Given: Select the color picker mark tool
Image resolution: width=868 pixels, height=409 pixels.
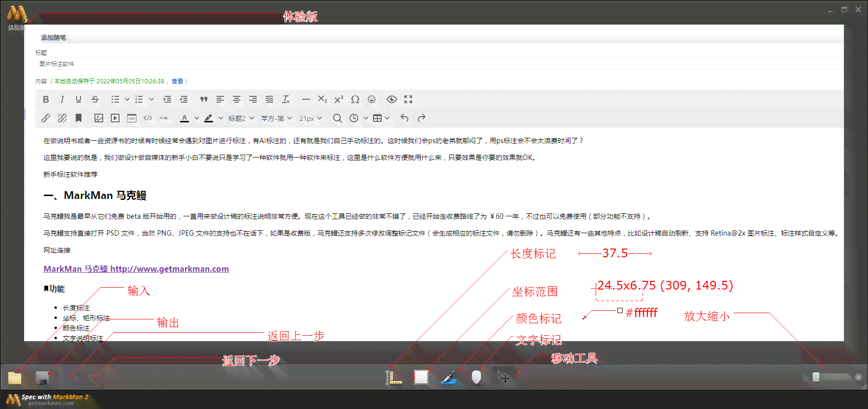Looking at the screenshot, I should (x=449, y=378).
